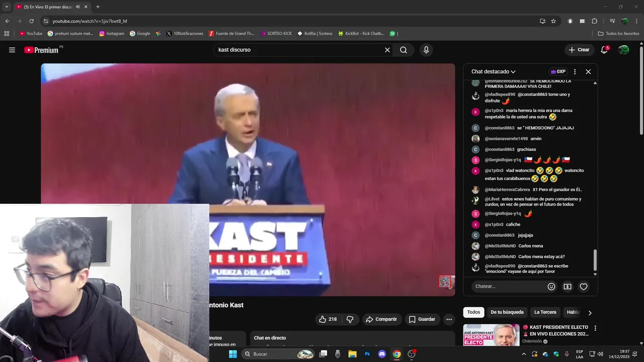The image size is (644, 362).
Task: Click @constan8863 username in jajajjaja message
Action: 500,235
